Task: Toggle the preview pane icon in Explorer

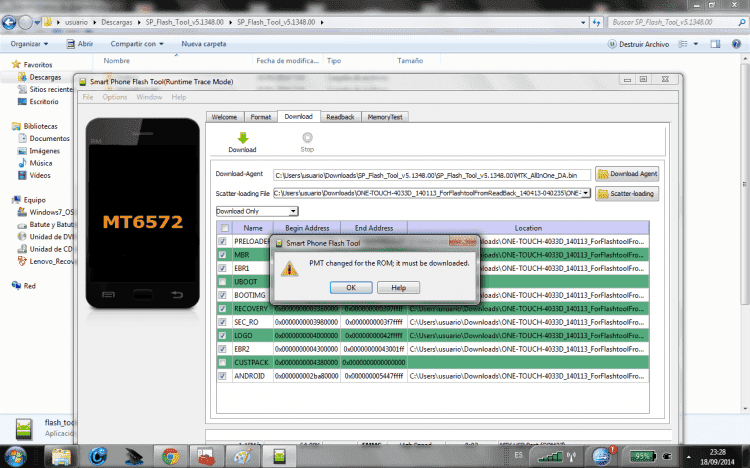Action: [716, 44]
